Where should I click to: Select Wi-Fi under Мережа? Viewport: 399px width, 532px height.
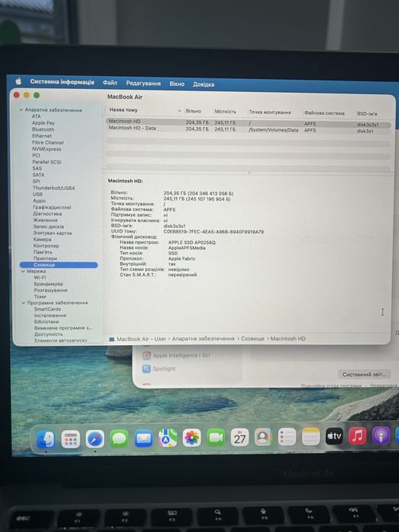pos(40,277)
